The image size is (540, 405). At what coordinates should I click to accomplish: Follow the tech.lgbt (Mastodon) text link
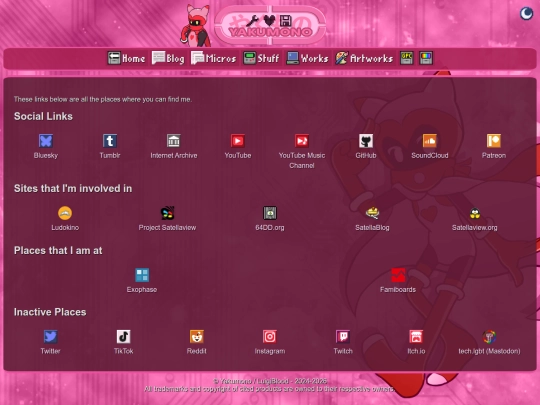click(489, 351)
